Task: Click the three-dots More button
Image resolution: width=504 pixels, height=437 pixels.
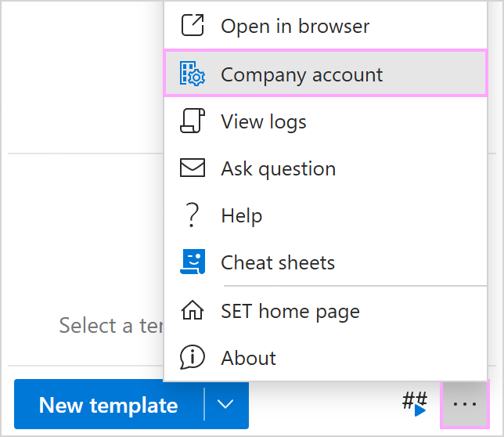Action: tap(464, 404)
